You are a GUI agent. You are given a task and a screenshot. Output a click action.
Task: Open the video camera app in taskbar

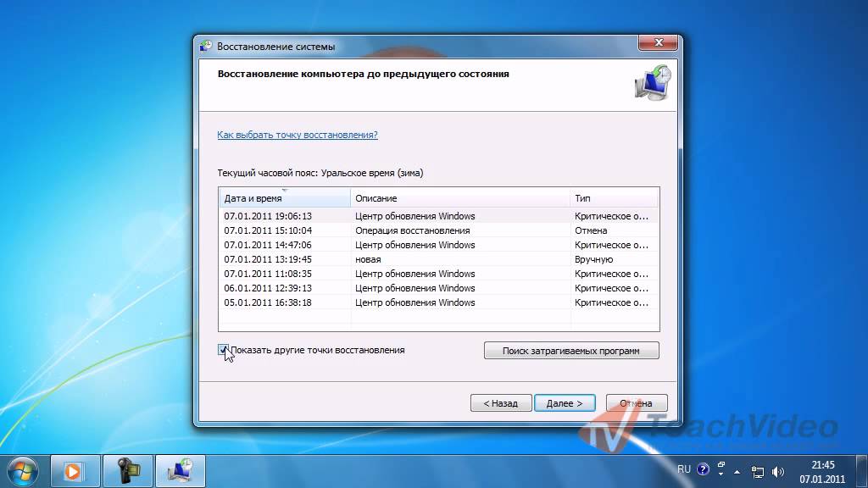coord(128,471)
